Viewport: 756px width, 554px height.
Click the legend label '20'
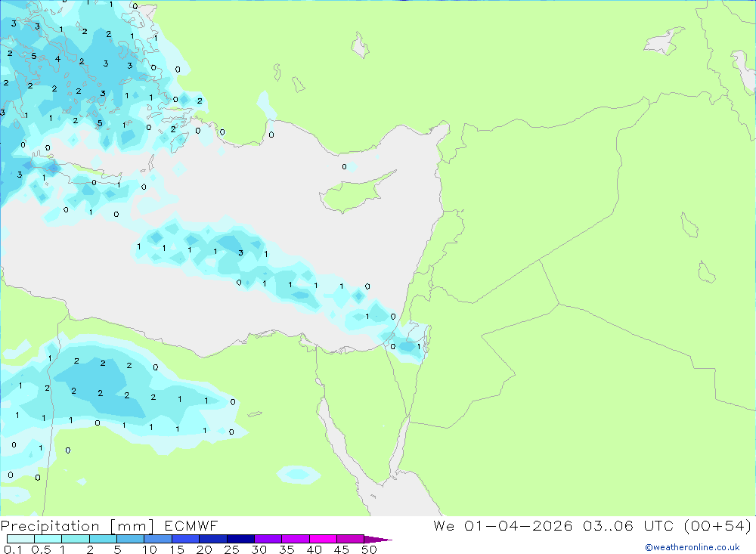coord(204,549)
